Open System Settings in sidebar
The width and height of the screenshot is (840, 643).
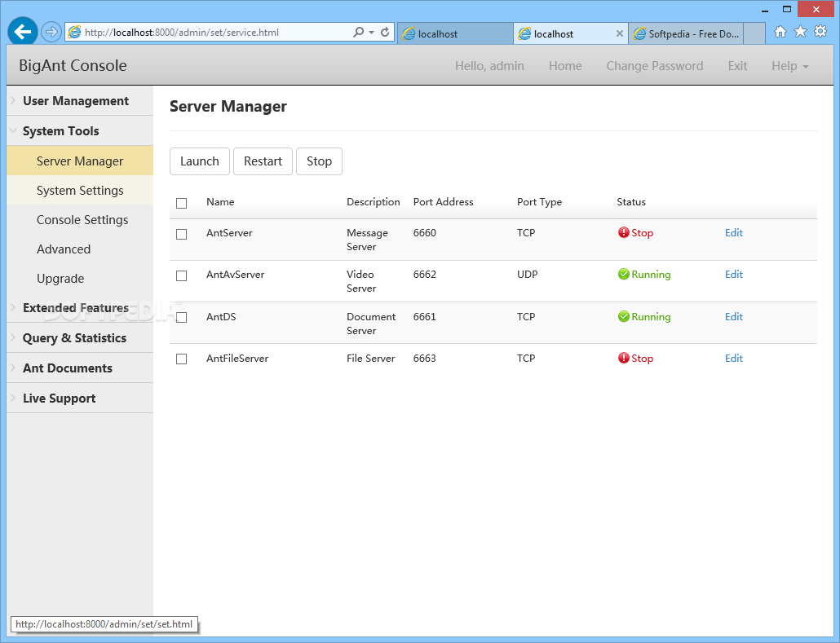click(x=80, y=191)
